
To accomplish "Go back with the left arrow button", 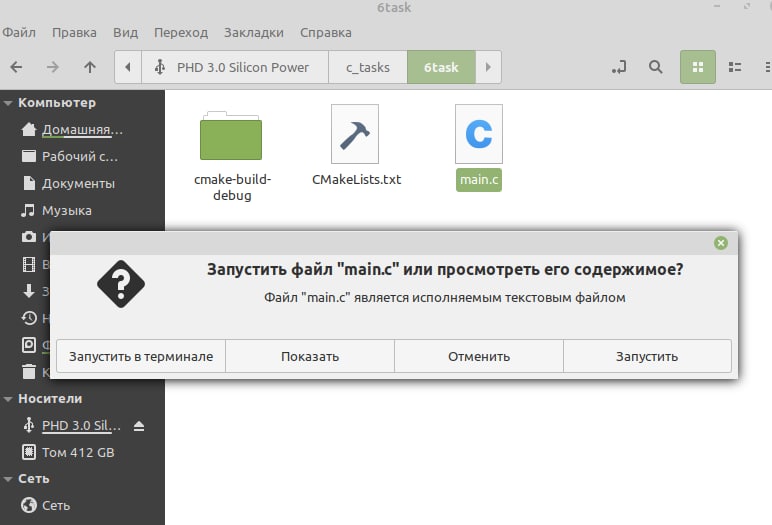I will point(16,67).
